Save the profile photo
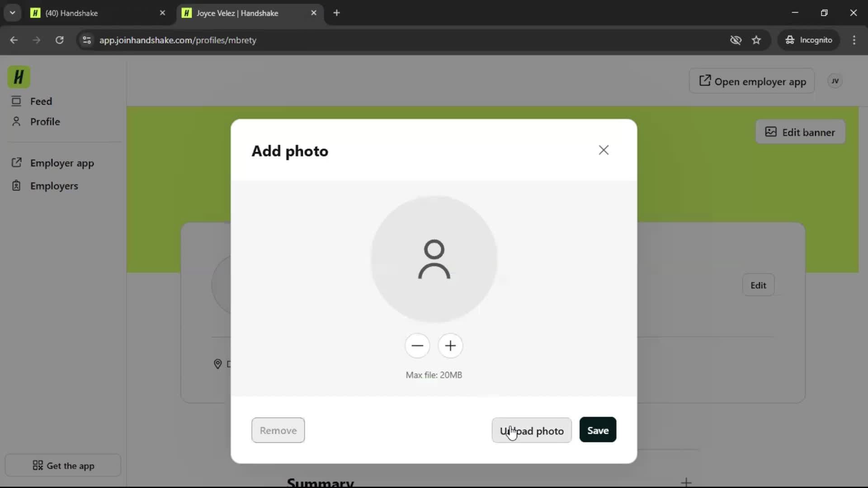 (598, 430)
